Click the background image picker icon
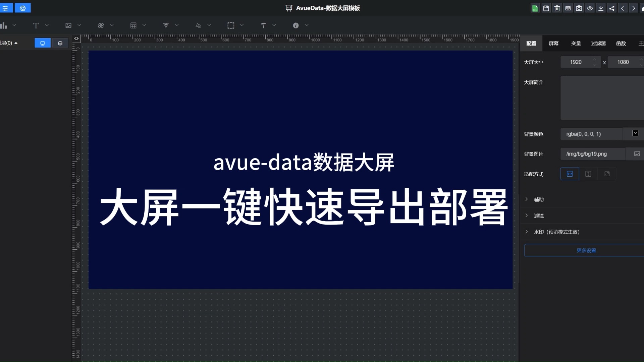 click(637, 154)
